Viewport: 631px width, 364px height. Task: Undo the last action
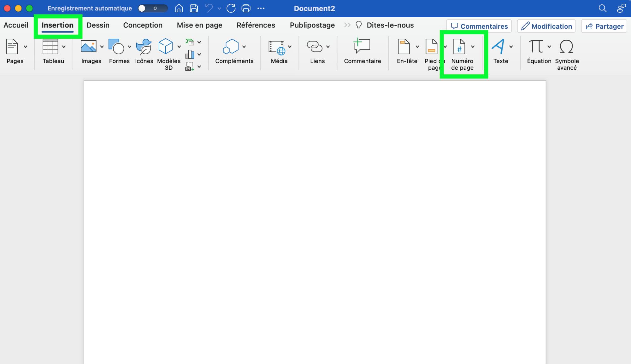tap(209, 8)
